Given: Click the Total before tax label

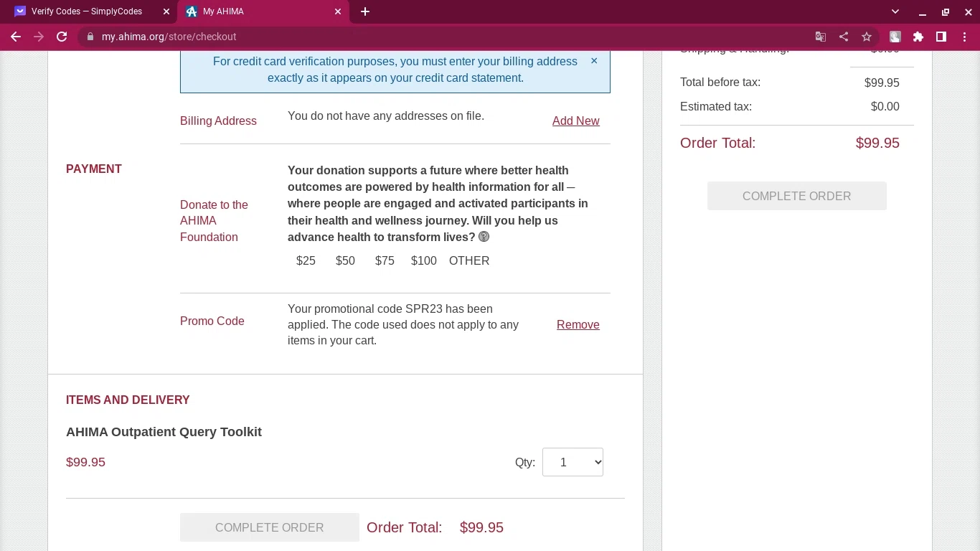Looking at the screenshot, I should tap(720, 82).
